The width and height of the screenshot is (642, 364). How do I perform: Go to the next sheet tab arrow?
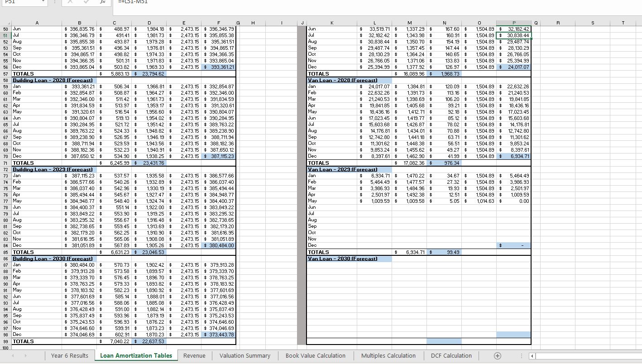click(25, 356)
